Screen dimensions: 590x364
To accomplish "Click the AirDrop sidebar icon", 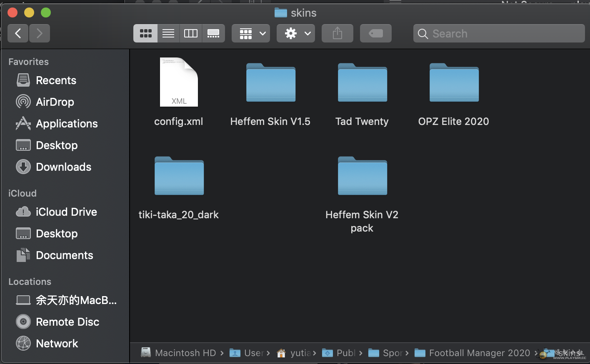I will point(23,102).
